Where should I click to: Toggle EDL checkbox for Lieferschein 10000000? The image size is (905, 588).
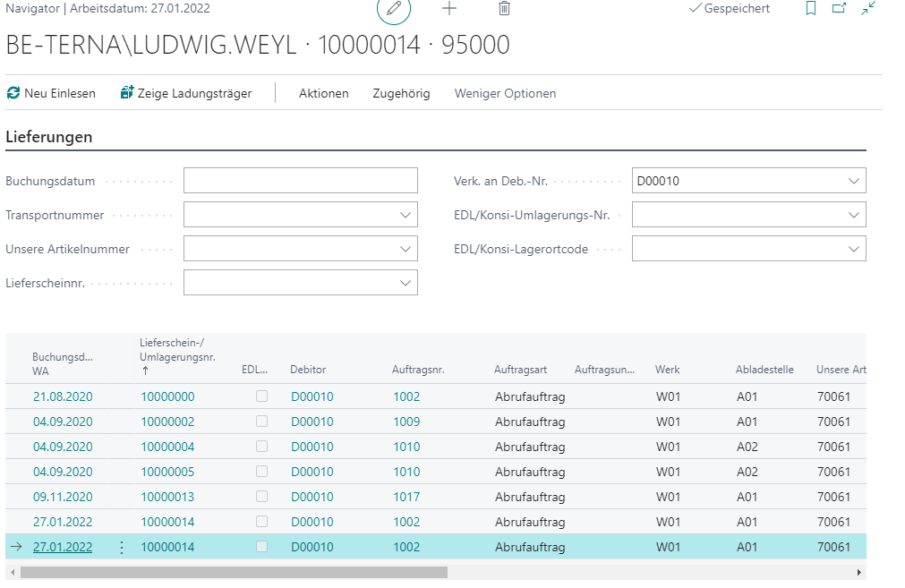(261, 396)
